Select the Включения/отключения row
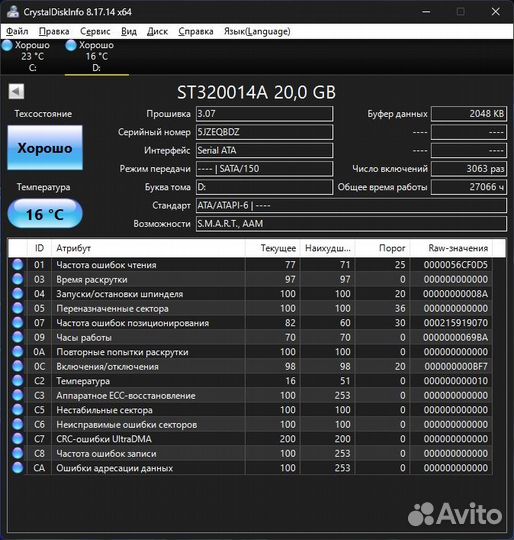The width and height of the screenshot is (514, 540). pos(250,366)
